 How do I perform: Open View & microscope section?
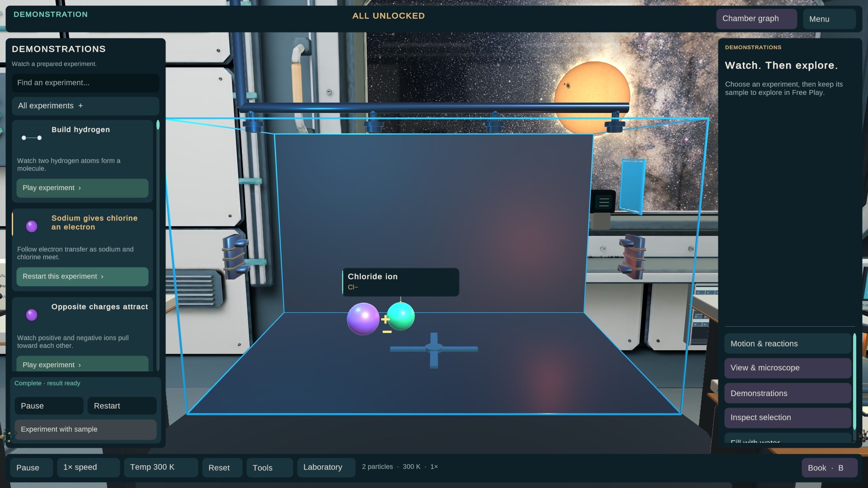(788, 368)
